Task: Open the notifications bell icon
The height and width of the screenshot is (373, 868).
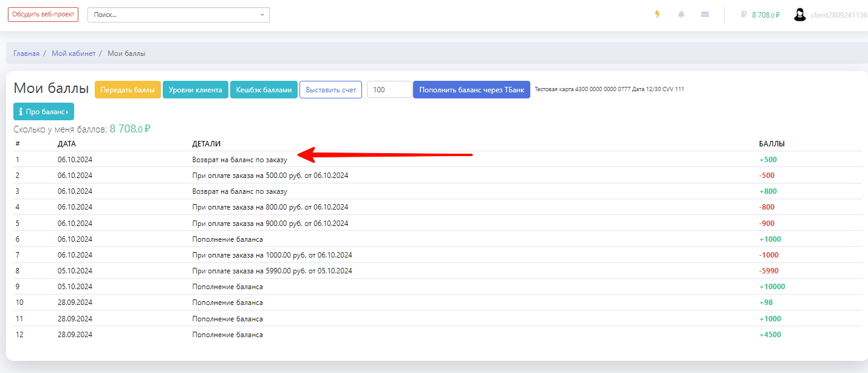Action: click(682, 15)
